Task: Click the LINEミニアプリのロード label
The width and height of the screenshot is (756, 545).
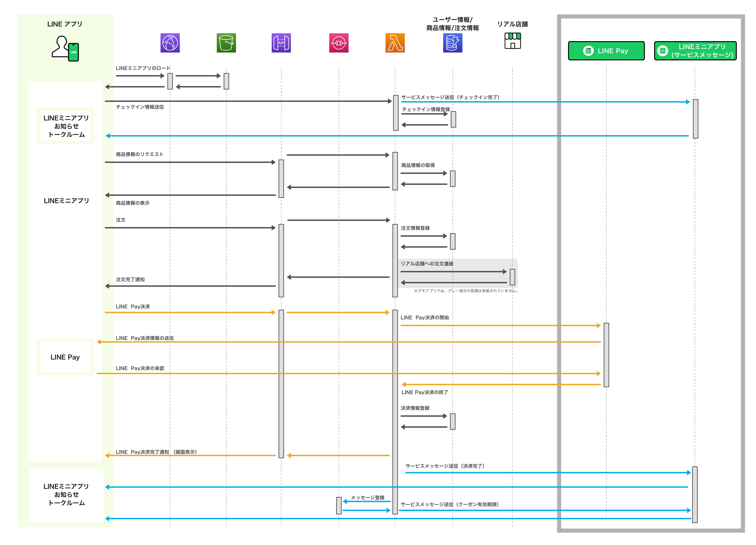Action: click(143, 68)
